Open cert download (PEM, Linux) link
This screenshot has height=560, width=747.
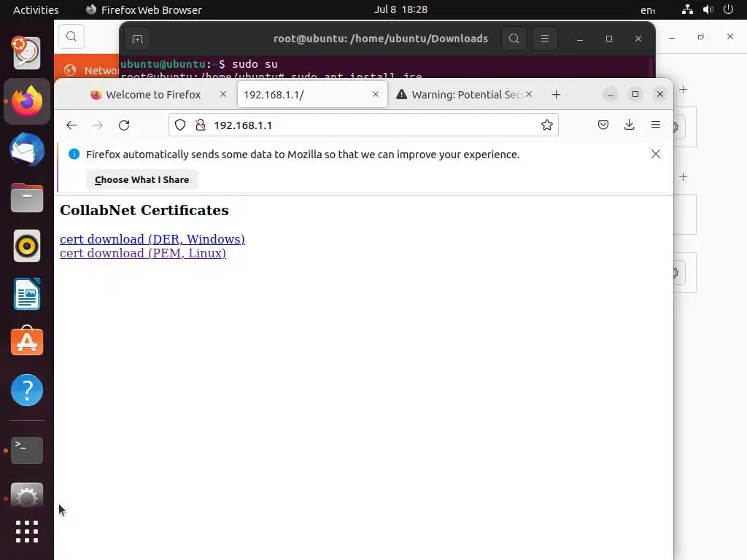[143, 253]
